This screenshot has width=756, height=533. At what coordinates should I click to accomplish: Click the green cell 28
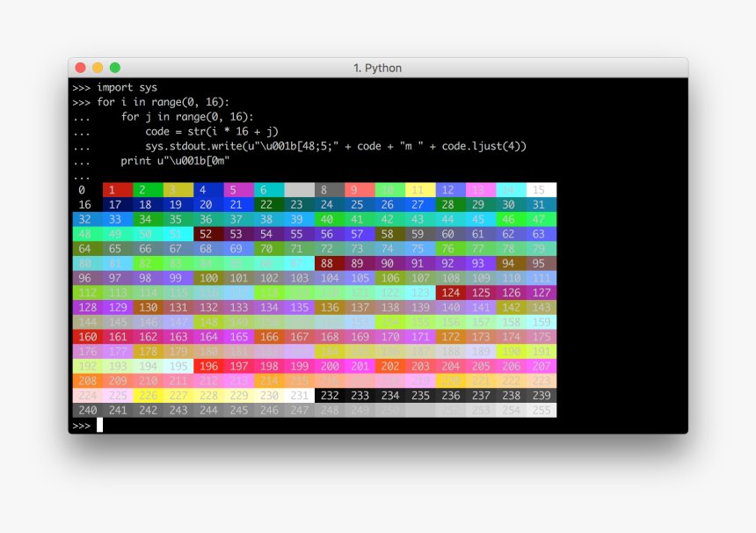coord(451,205)
